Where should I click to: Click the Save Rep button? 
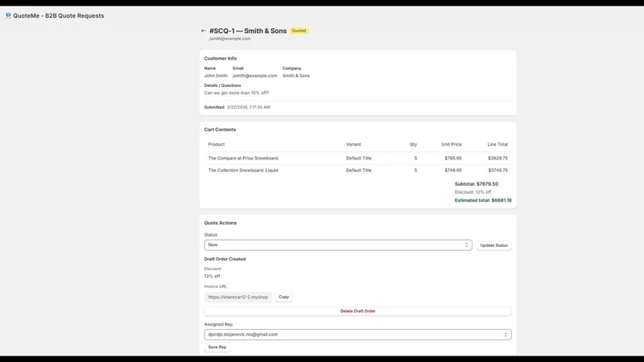click(x=217, y=348)
